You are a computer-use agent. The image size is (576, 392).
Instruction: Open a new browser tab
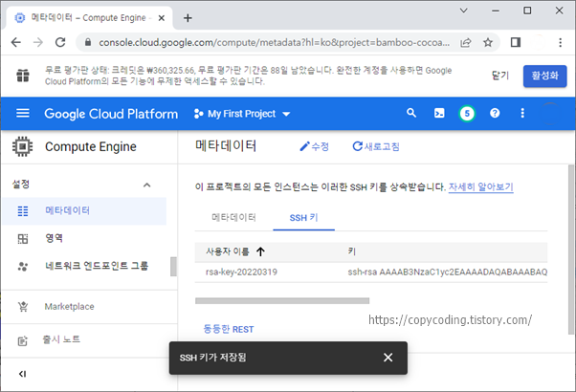[188, 18]
